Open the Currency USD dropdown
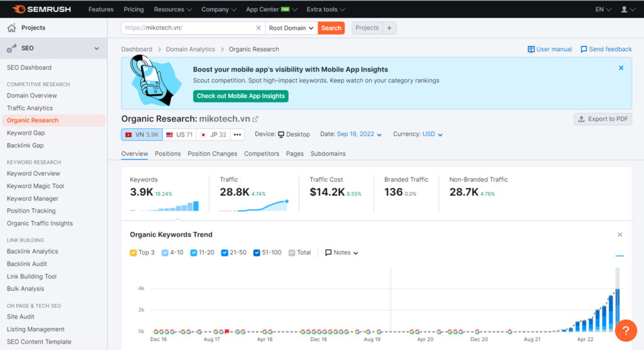This screenshot has height=350, width=644. pyautogui.click(x=432, y=134)
